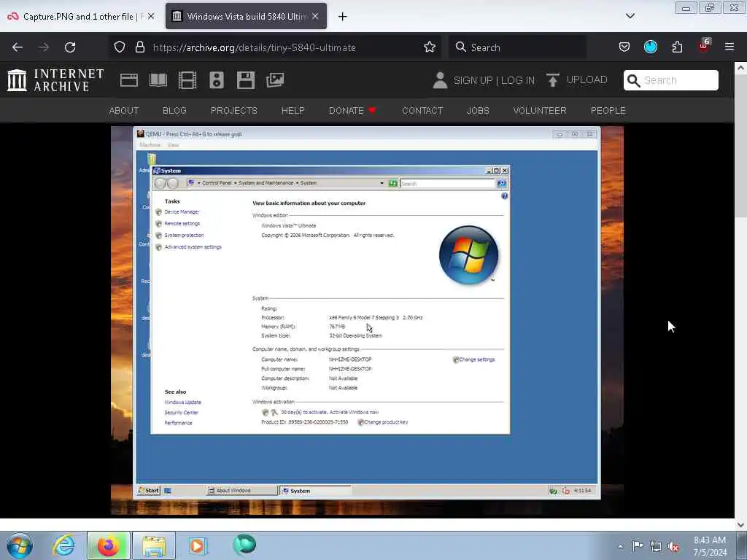This screenshot has width=747, height=560.
Task: Click the Firefox Search box
Action: (517, 47)
